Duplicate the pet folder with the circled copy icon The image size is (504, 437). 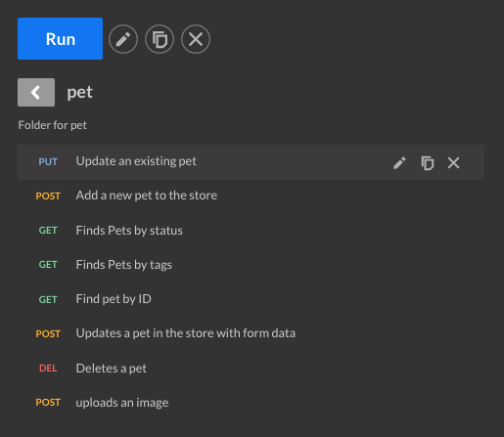(160, 39)
